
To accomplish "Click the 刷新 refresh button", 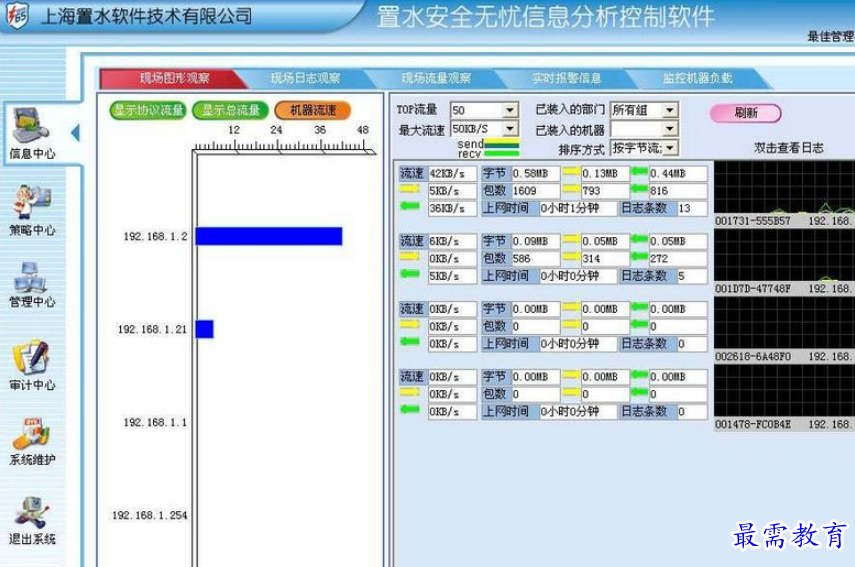I will (745, 113).
